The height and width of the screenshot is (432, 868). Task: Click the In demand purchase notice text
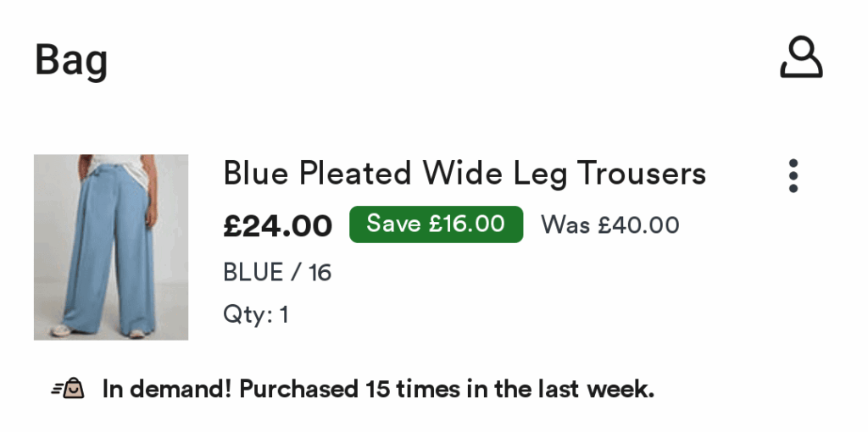tap(378, 389)
